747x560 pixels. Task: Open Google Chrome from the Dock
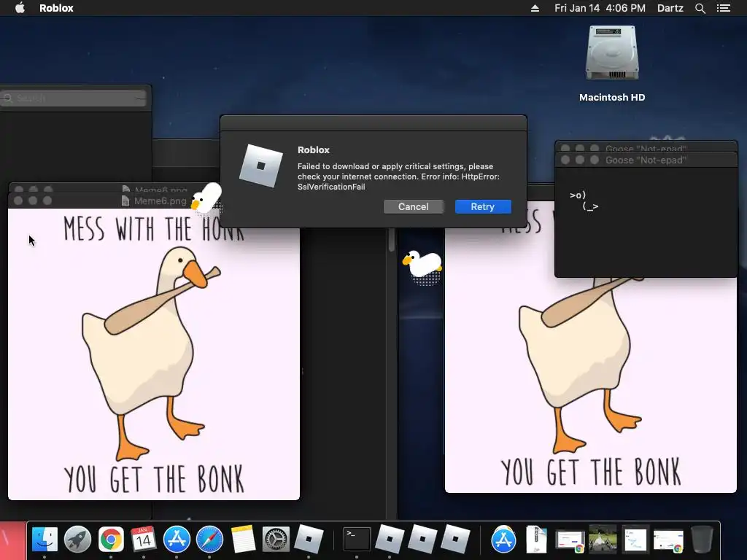click(x=111, y=540)
